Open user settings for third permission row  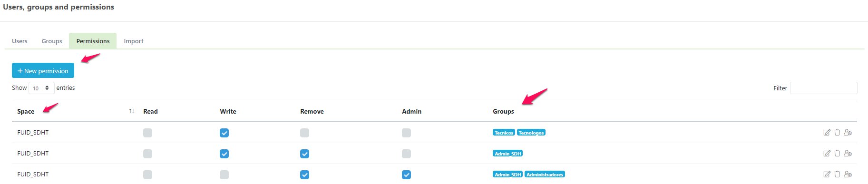click(x=848, y=174)
